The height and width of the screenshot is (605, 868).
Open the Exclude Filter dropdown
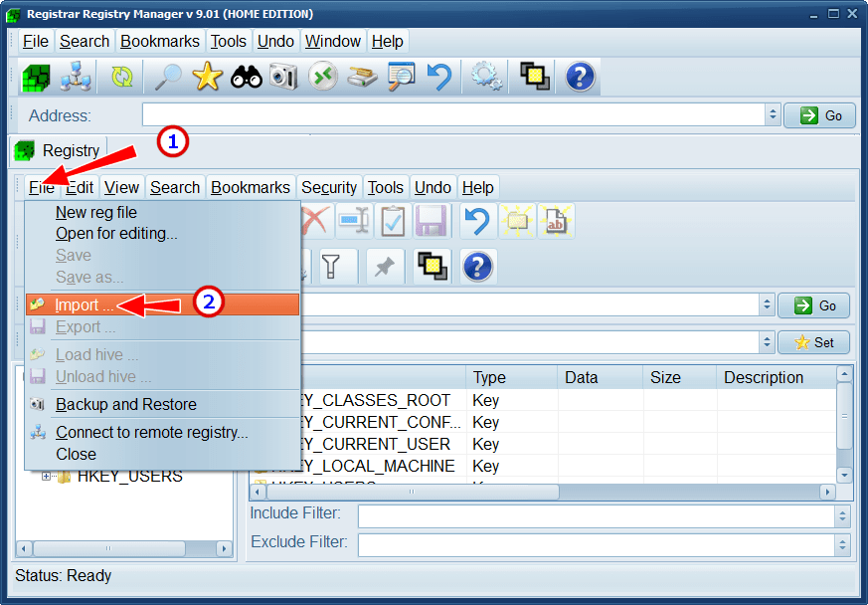coord(842,544)
